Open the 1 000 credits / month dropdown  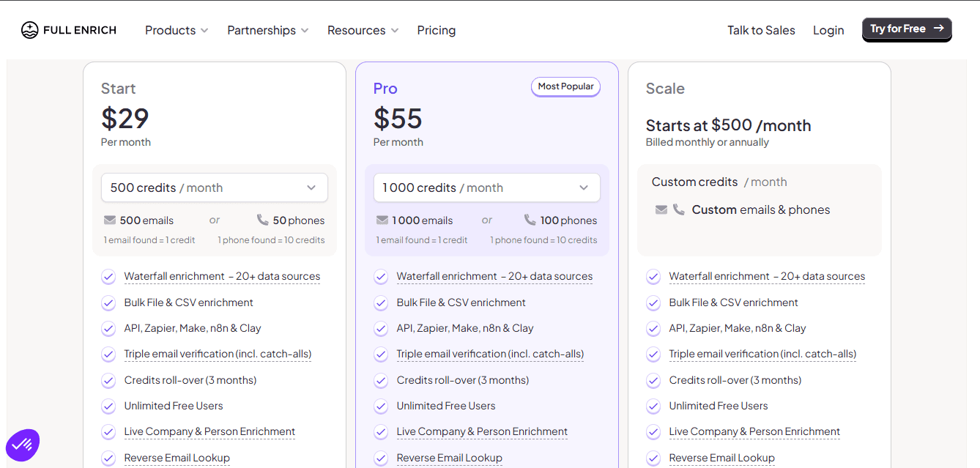click(x=487, y=187)
